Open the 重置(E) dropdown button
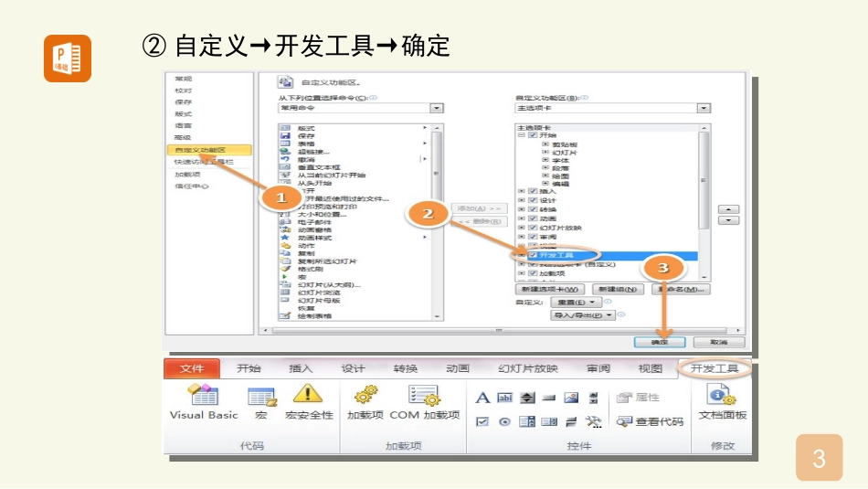The image size is (868, 489). 576,302
